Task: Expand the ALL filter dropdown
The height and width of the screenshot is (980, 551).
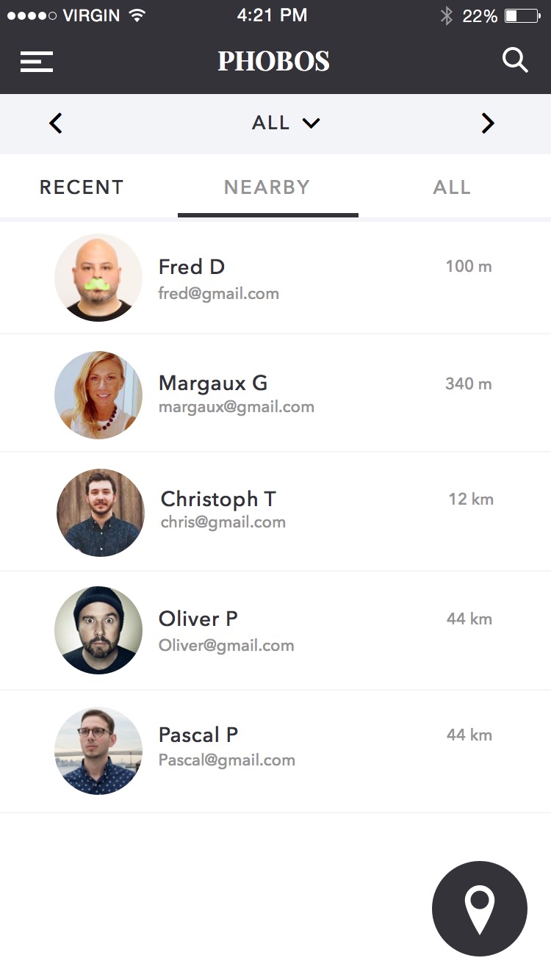Action: pos(286,123)
